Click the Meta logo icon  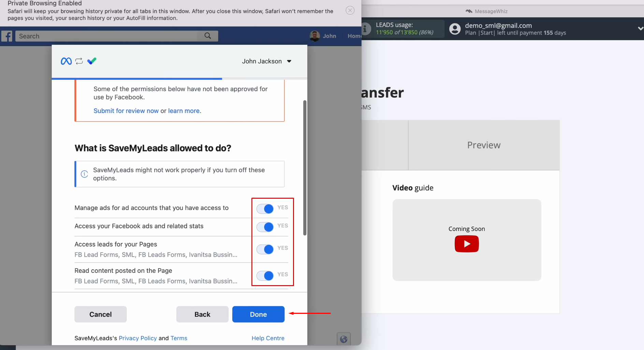coord(66,61)
